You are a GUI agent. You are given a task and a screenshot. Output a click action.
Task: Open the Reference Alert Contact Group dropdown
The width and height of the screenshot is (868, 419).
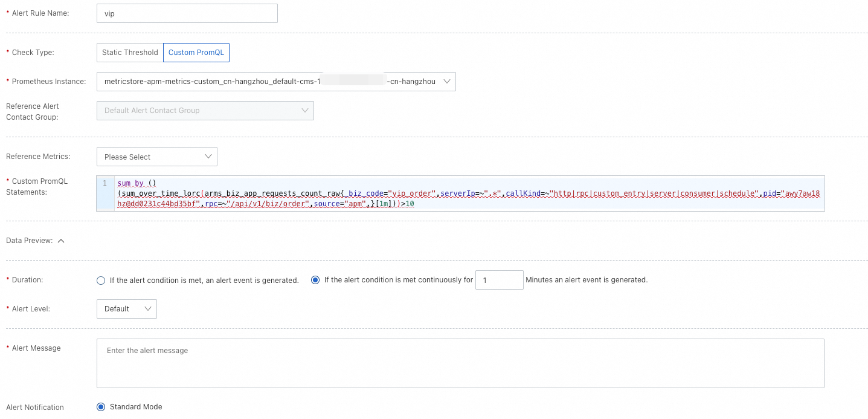point(205,111)
